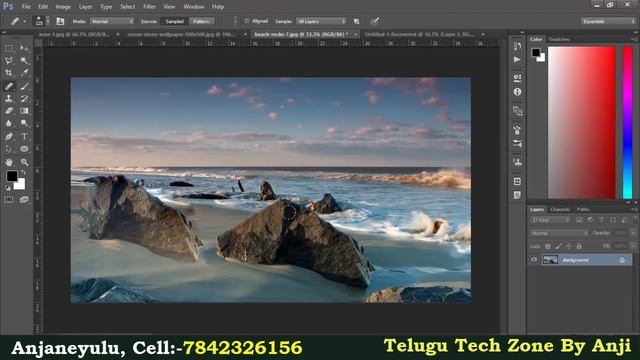The width and height of the screenshot is (640, 360).
Task: Select the Healing Brush tool in toolbox
Action: pyautogui.click(x=9, y=86)
